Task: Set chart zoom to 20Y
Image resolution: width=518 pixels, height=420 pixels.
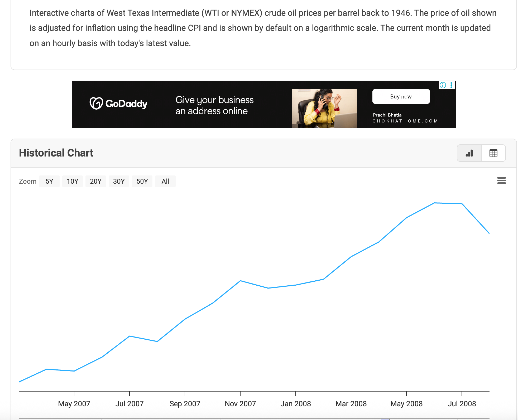Action: tap(95, 181)
